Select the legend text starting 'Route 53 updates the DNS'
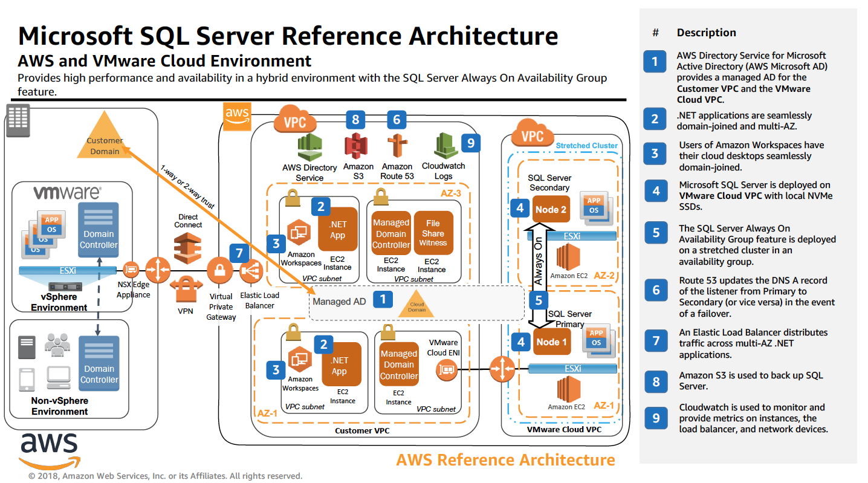 coord(757,297)
